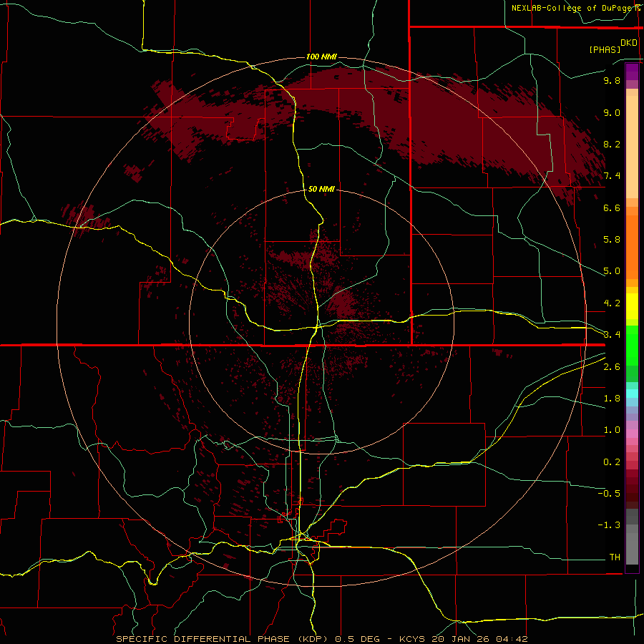Image resolution: width=644 pixels, height=644 pixels.
Task: Click the yellow segment of the color bar
Action: pos(632,306)
